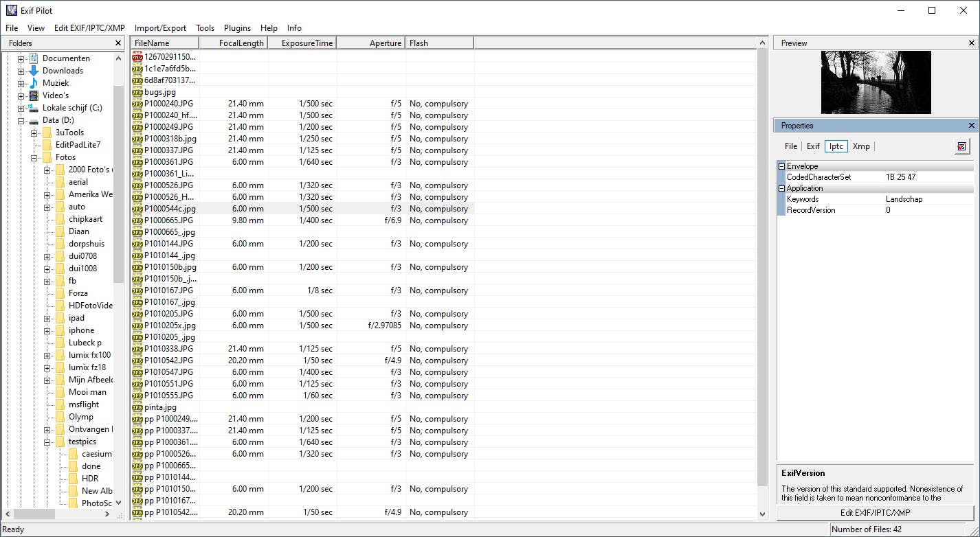
Task: Click the JPG icon of P1000544c.jpg
Action: pyautogui.click(x=137, y=209)
